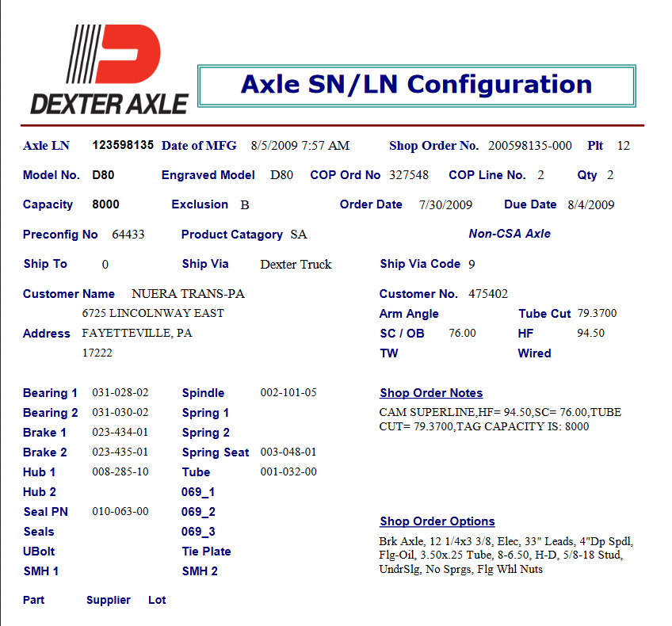Click the SMH 2 label
This screenshot has width=672, height=626.
pyautogui.click(x=200, y=571)
